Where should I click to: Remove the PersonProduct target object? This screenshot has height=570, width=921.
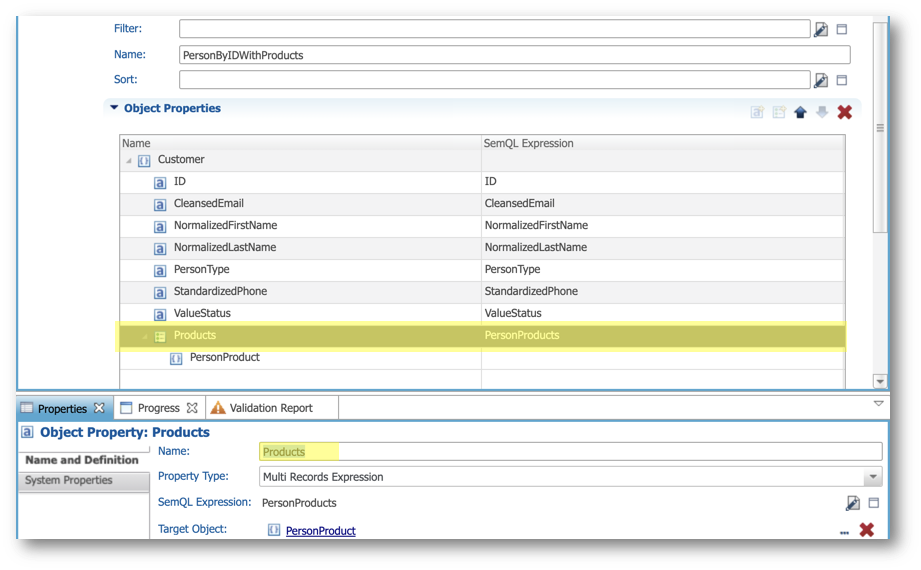867,529
